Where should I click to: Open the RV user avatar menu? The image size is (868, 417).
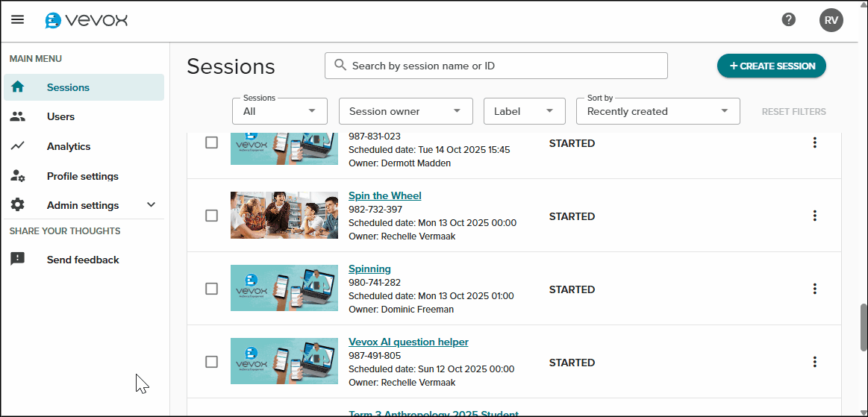(x=831, y=20)
